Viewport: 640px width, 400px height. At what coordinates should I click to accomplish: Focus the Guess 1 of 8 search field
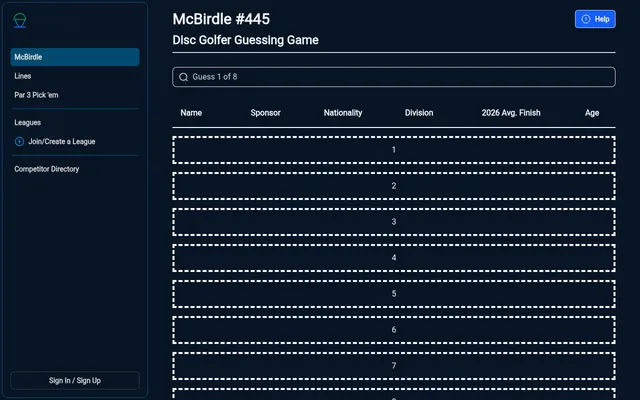point(394,77)
